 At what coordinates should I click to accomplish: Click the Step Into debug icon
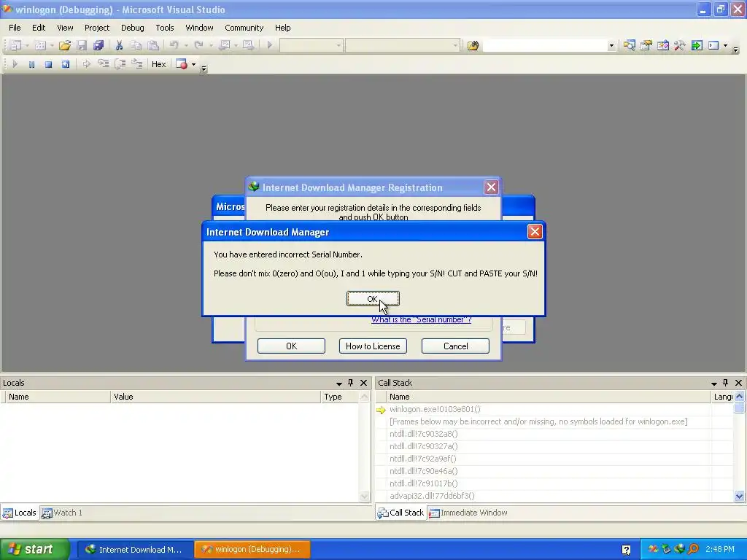pos(103,64)
